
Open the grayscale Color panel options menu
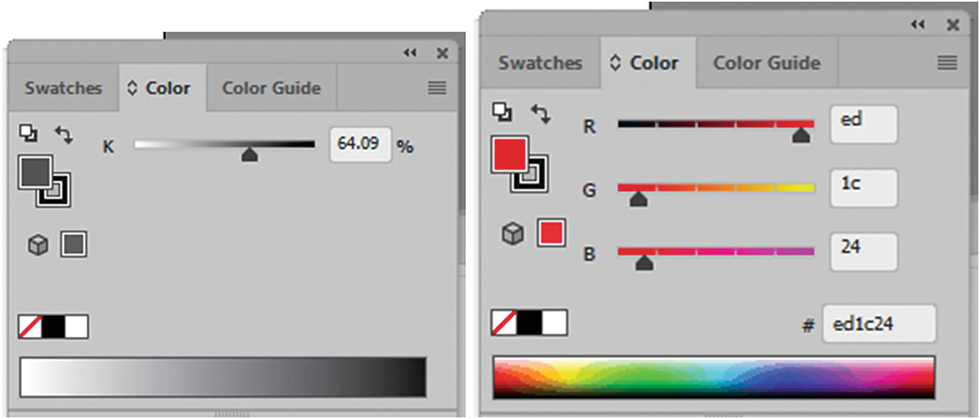[x=437, y=88]
